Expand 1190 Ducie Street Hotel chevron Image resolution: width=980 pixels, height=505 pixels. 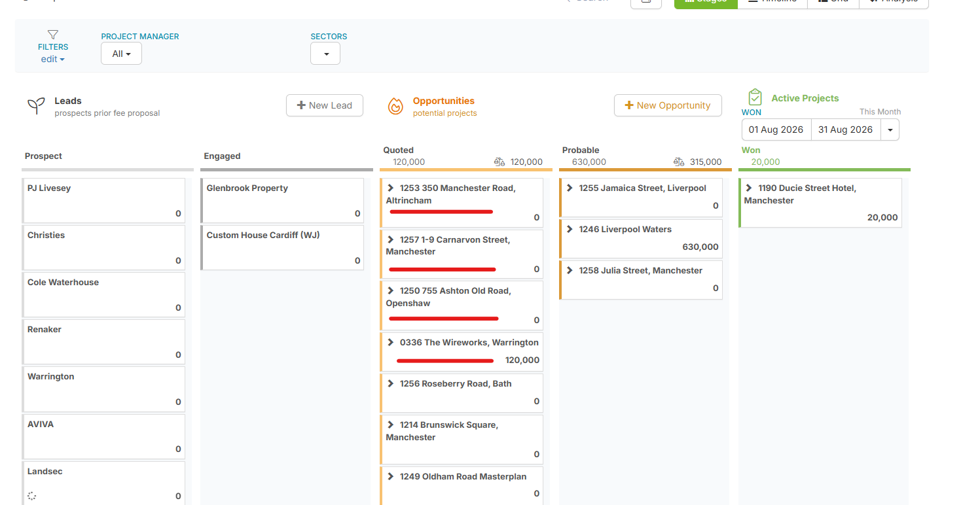pos(749,188)
